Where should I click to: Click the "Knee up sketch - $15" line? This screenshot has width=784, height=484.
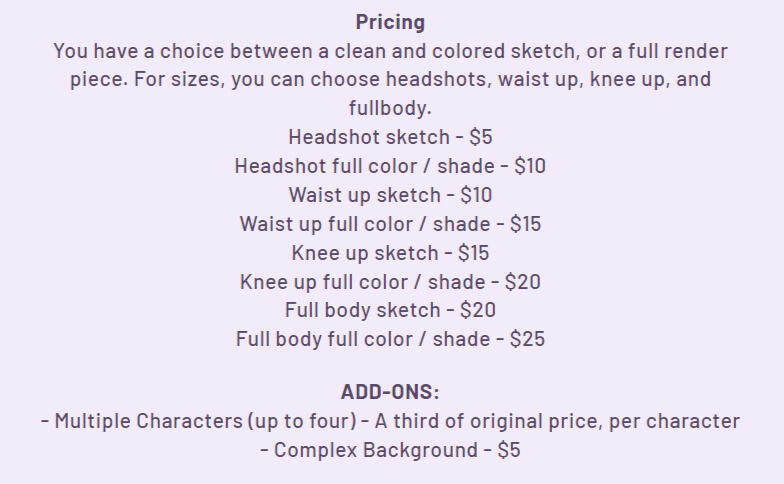click(390, 253)
